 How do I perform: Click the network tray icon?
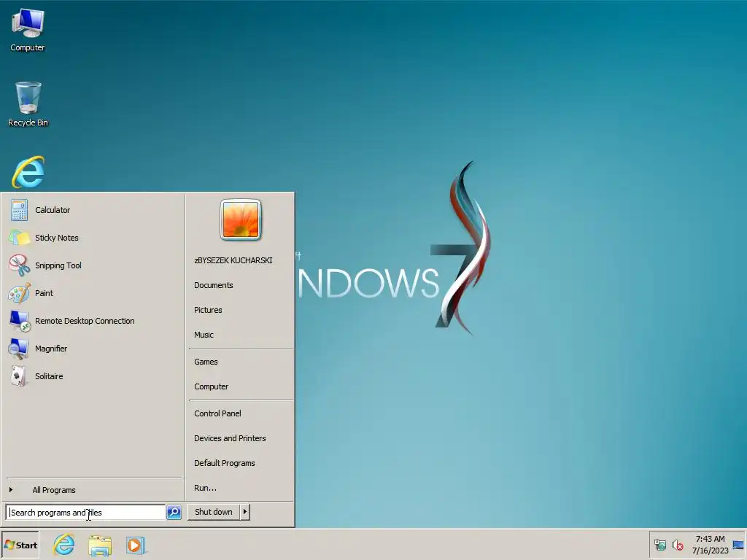659,545
